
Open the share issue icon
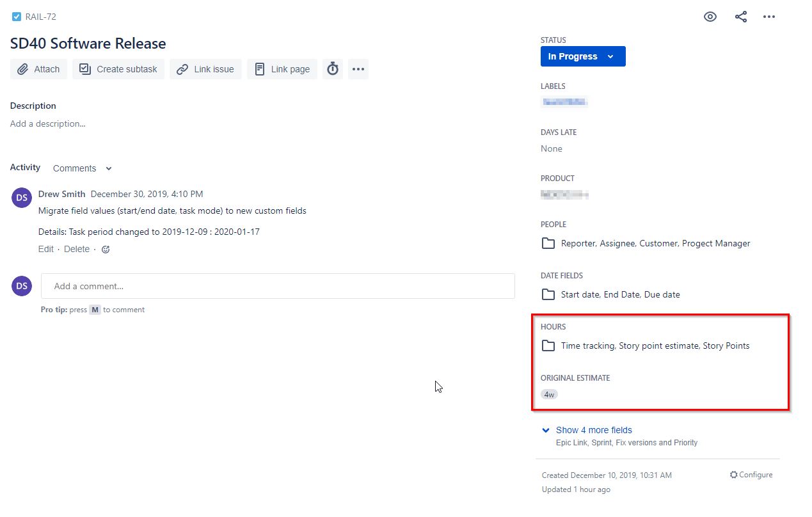[740, 17]
